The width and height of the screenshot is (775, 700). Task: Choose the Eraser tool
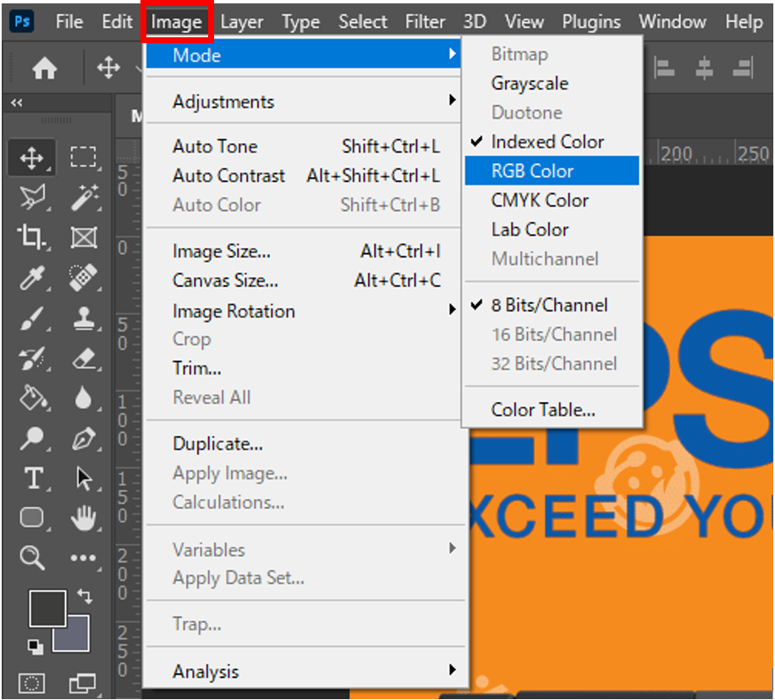coord(83,358)
